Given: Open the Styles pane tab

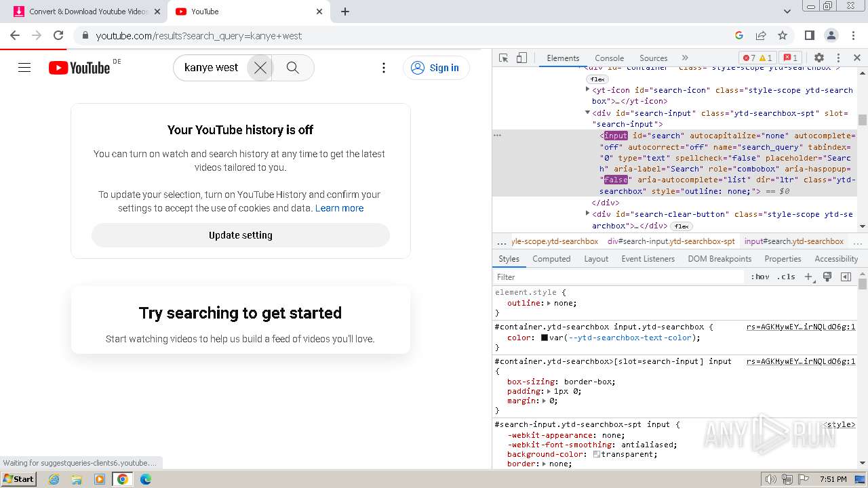Looking at the screenshot, I should (509, 259).
